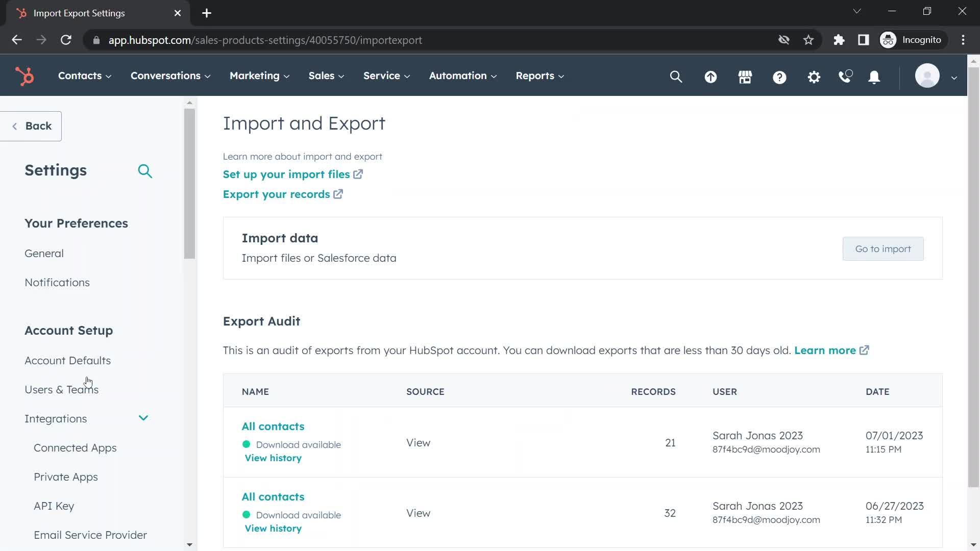Click the NAME column header

255,392
